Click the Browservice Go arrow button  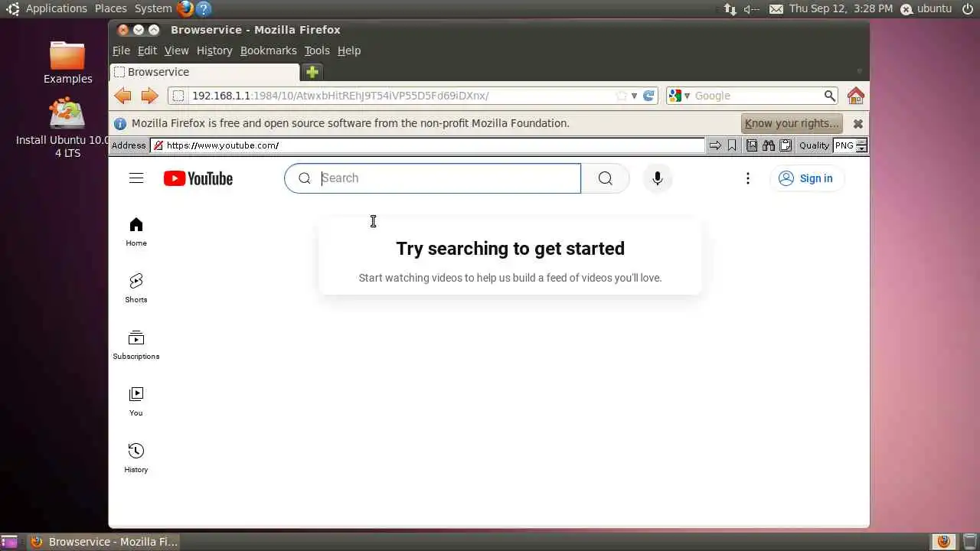tap(714, 145)
